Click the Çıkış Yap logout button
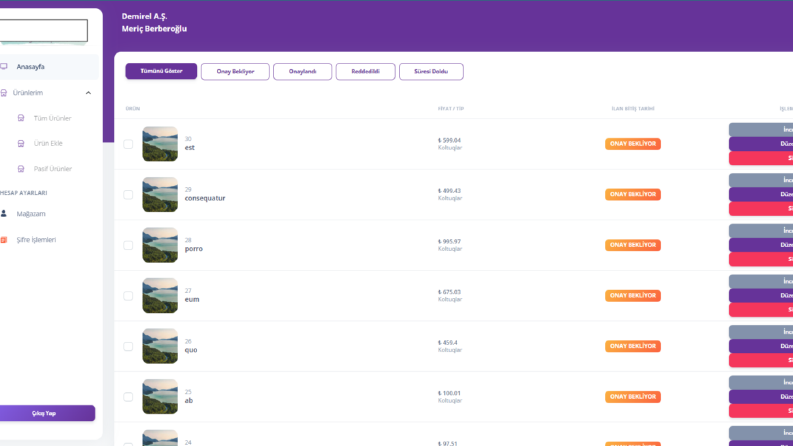 click(x=47, y=413)
